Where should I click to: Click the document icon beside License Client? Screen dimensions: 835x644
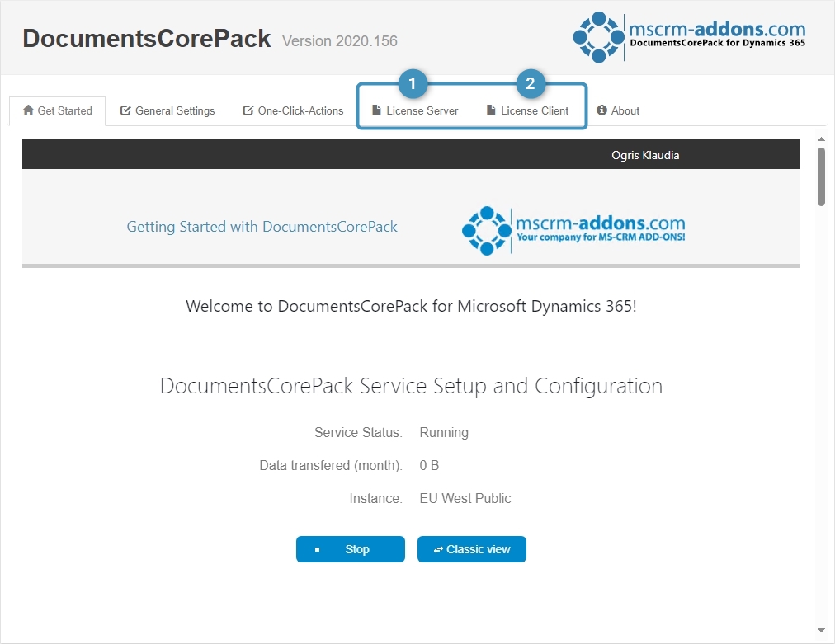(x=491, y=110)
